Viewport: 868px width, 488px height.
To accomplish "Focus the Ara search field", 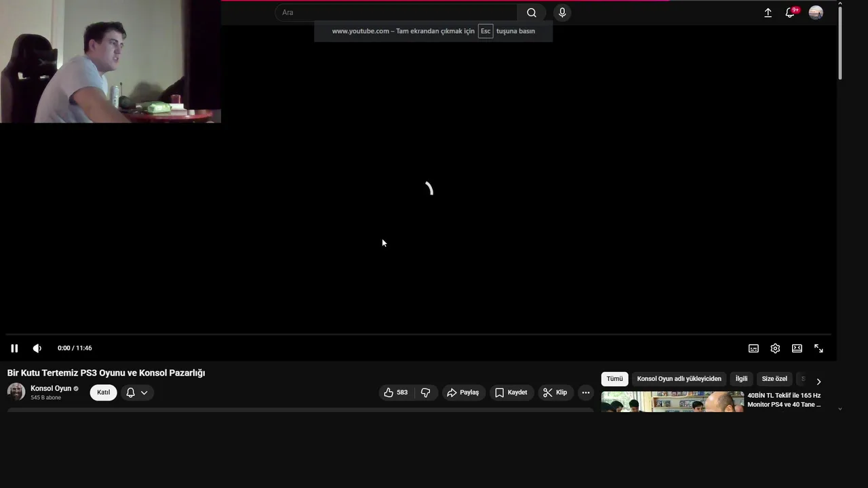I will point(397,12).
